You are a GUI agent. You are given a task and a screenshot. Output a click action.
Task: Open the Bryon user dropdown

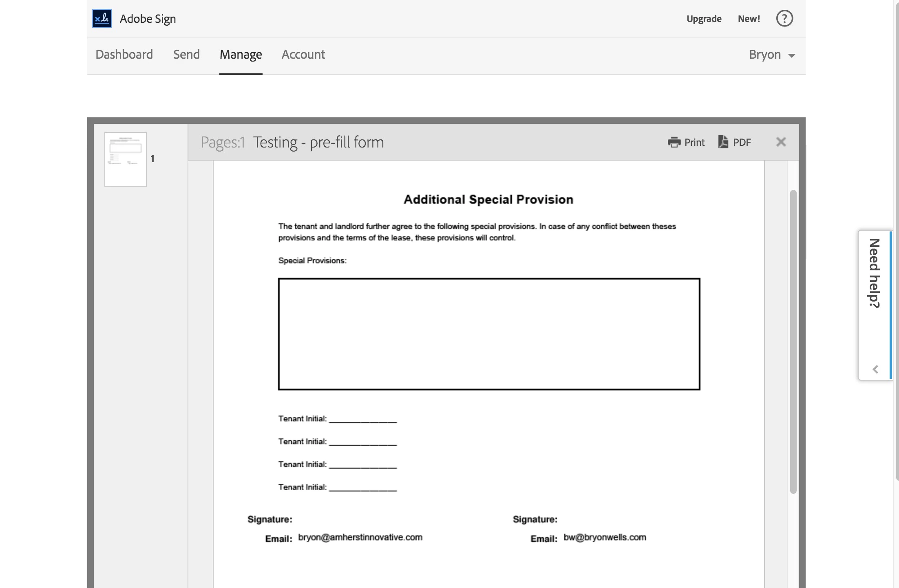click(772, 55)
